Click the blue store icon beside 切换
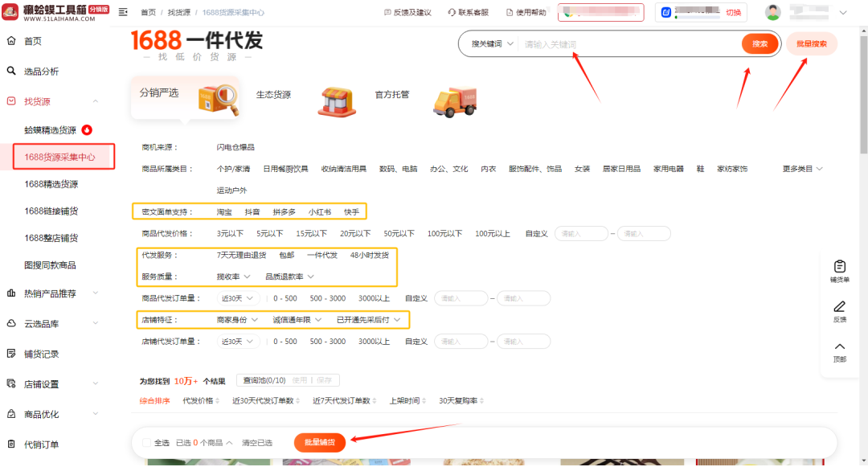868x467 pixels. [666, 12]
